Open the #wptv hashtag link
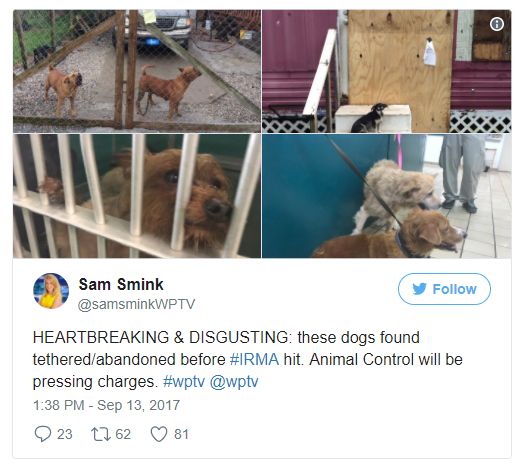The image size is (526, 466). (183, 381)
